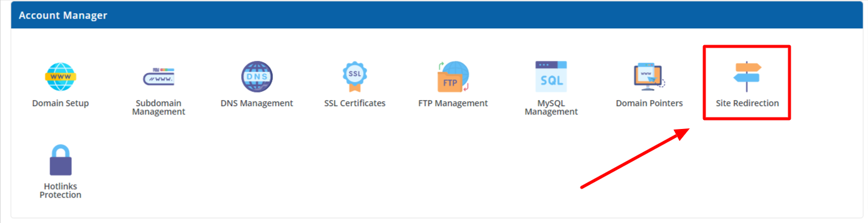Click the Site Redirection label
The height and width of the screenshot is (223, 868).
tap(747, 103)
